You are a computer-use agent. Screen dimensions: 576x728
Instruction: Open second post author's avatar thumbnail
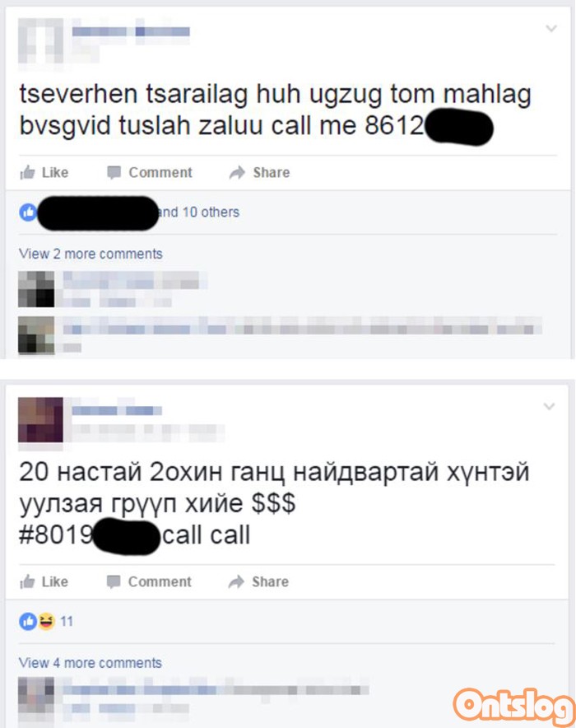[x=40, y=420]
